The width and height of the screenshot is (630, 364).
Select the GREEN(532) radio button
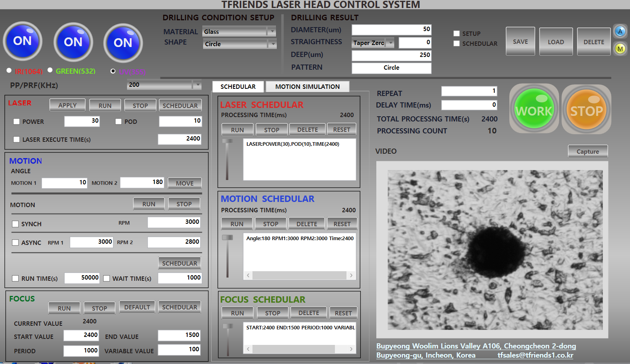click(x=50, y=70)
